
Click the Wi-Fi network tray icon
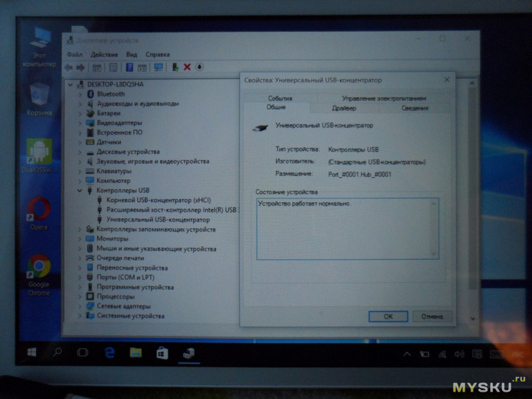tap(442, 354)
